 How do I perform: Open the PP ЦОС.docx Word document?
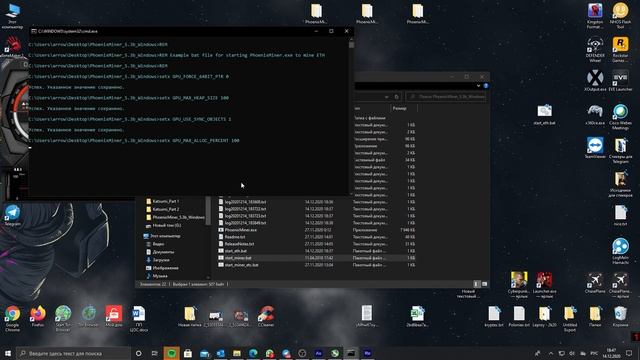point(139,318)
